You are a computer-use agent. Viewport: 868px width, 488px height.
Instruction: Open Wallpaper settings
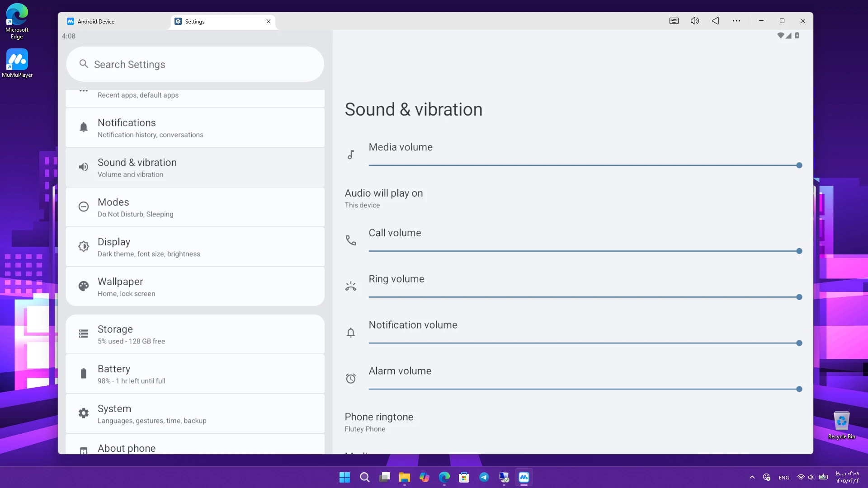point(195,287)
